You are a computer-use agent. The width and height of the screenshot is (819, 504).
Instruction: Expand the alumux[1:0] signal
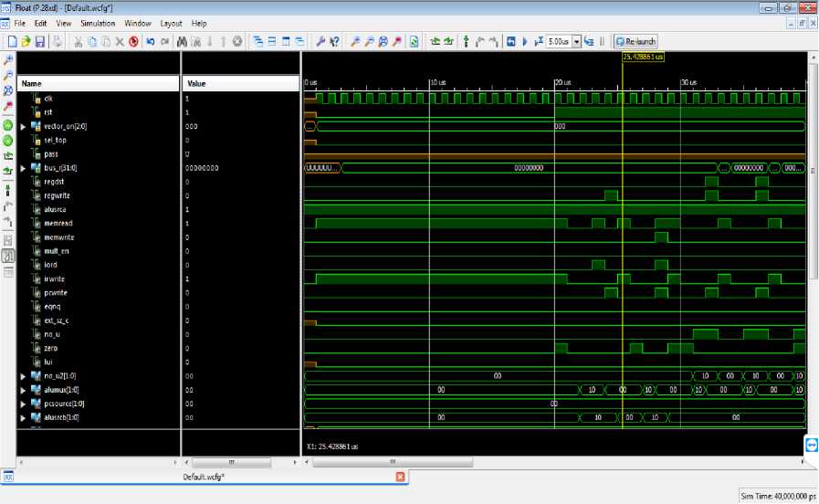(24, 390)
